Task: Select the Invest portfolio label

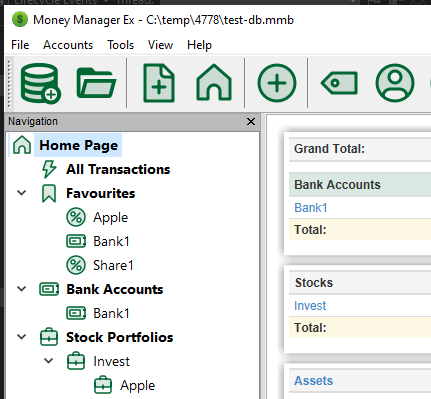Action: pos(111,361)
